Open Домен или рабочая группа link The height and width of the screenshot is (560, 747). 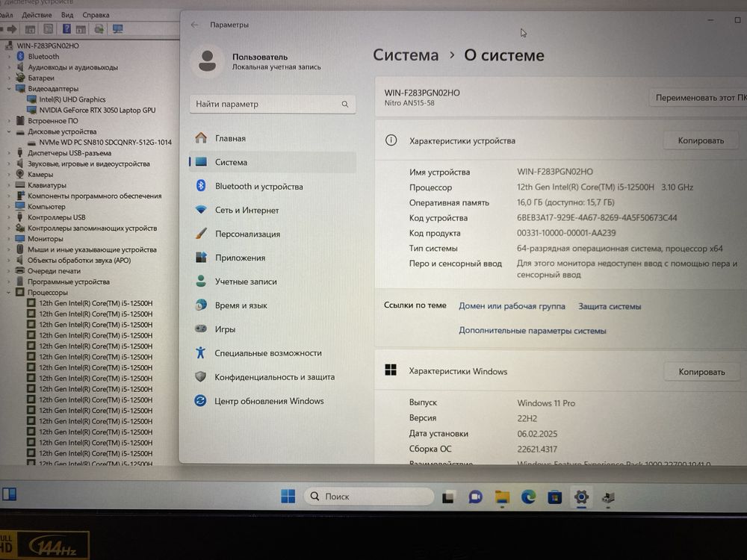(x=512, y=306)
